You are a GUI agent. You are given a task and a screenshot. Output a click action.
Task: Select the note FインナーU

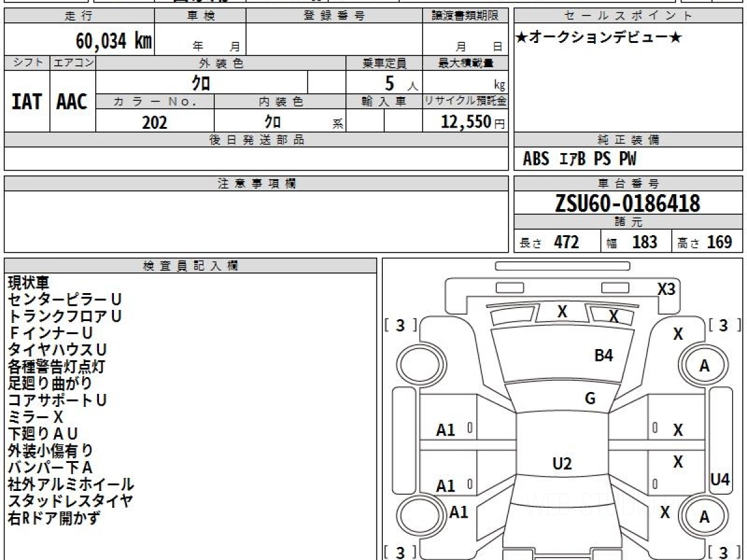coord(51,333)
